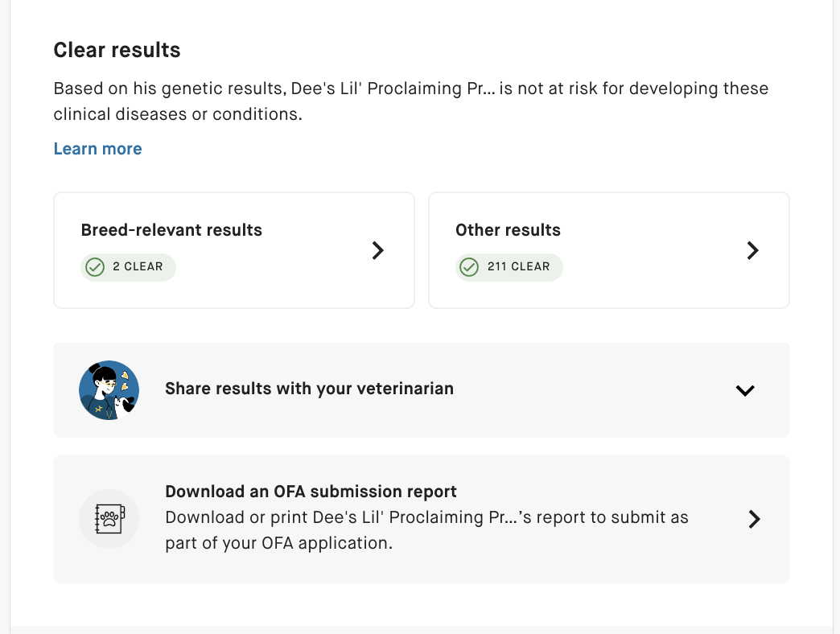The width and height of the screenshot is (840, 634).
Task: Click the arrow on Breed-relevant results
Action: [x=378, y=251]
